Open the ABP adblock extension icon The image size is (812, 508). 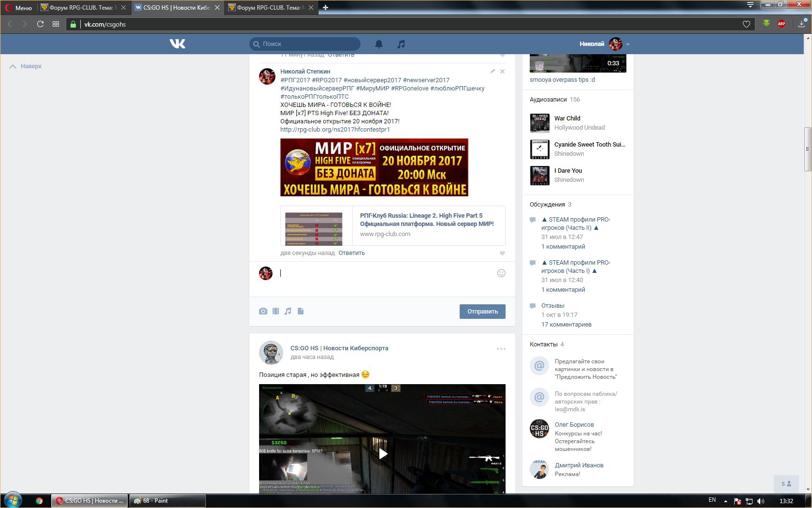(x=782, y=24)
